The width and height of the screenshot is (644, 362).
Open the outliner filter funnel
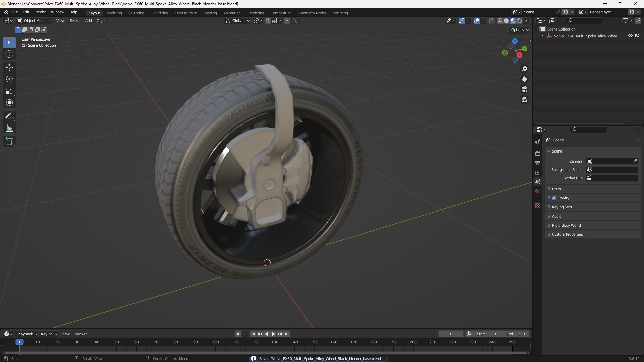coord(627,21)
